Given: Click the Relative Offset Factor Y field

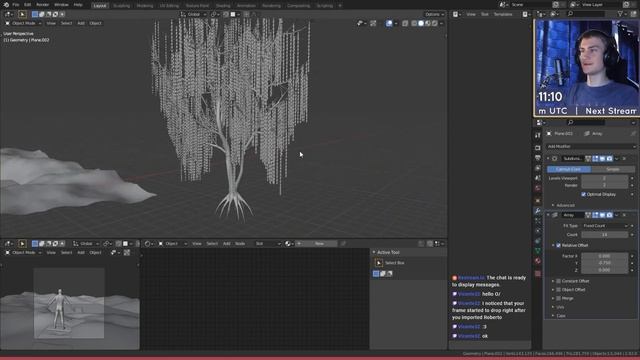Looking at the screenshot, I should click(x=604, y=263).
